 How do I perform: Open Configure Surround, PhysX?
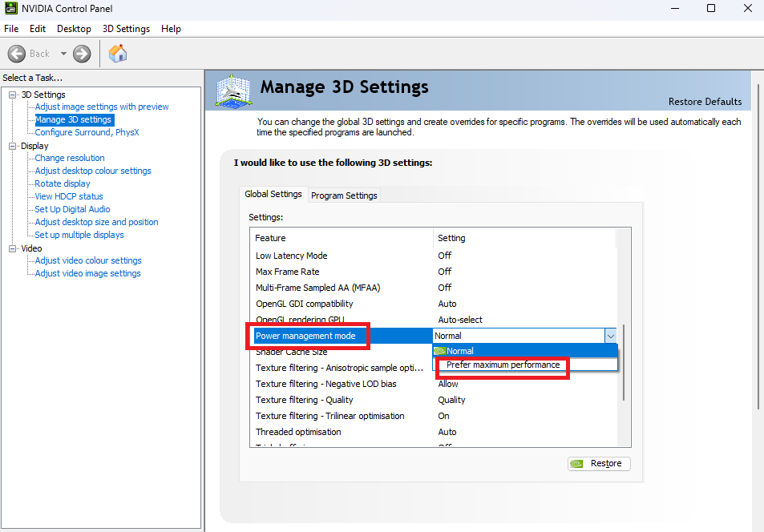(87, 132)
